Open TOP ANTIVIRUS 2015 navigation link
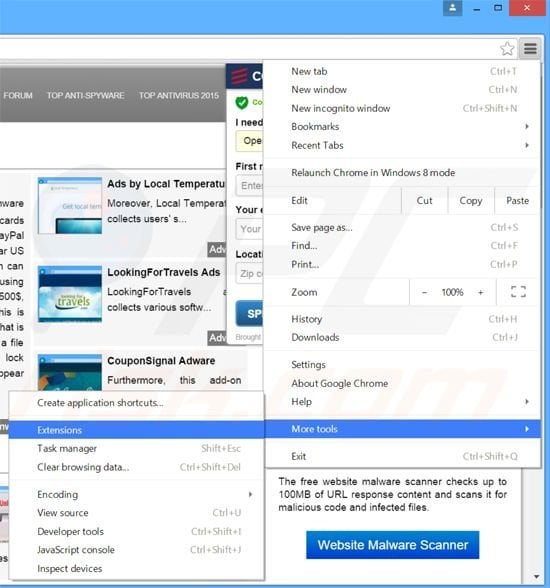 pos(179,95)
